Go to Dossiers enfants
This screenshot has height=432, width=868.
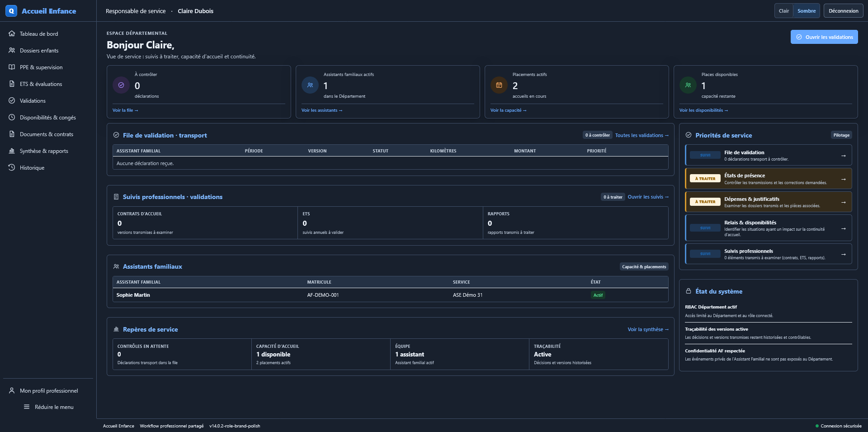click(x=48, y=50)
